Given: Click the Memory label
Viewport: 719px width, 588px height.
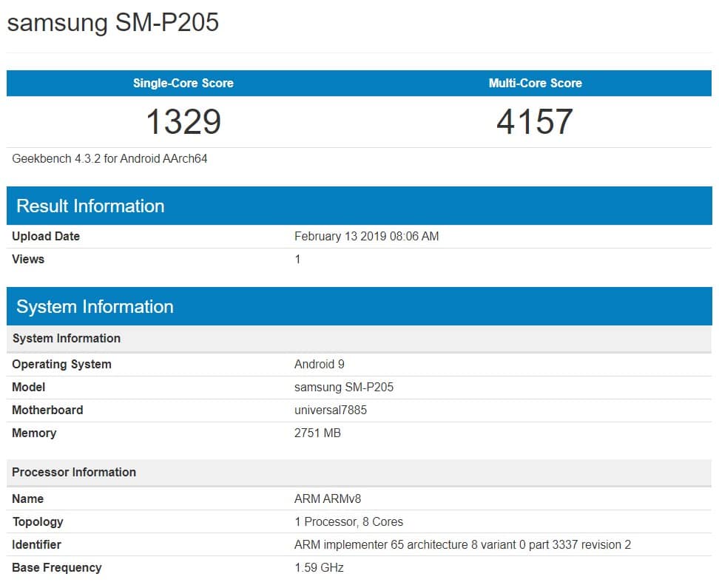Looking at the screenshot, I should (34, 433).
